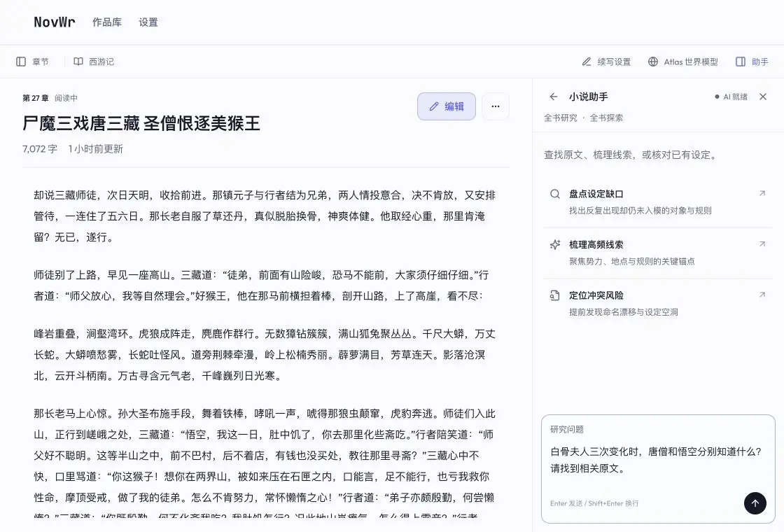
Task: Send the research question with arrow button
Action: [755, 503]
